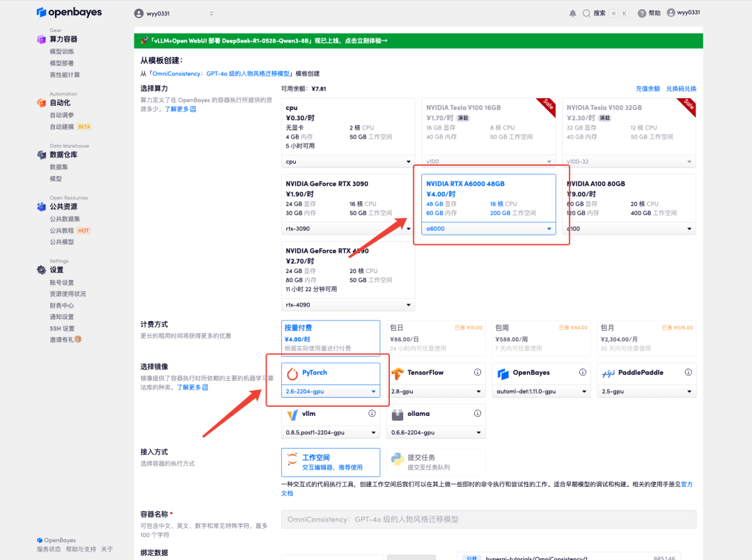Click the TensorFlow logo icon

pyautogui.click(x=398, y=373)
